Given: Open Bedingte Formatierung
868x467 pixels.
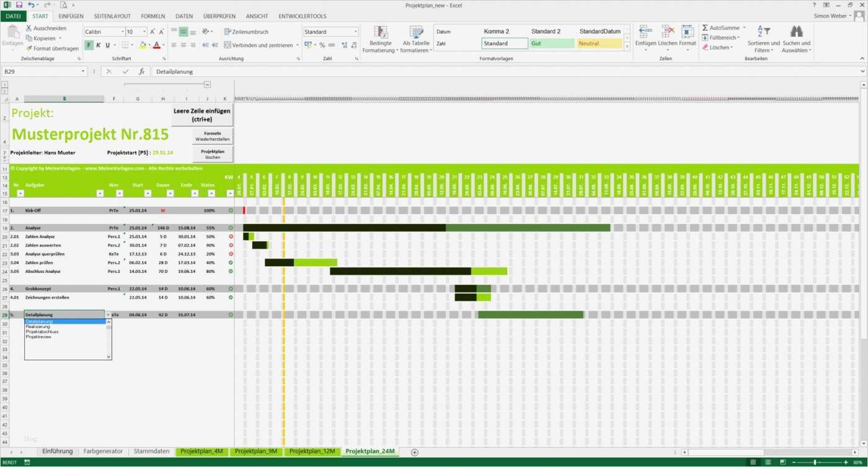Looking at the screenshot, I should click(x=380, y=40).
